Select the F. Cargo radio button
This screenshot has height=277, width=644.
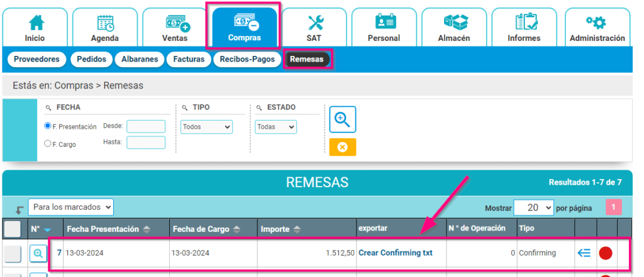48,144
